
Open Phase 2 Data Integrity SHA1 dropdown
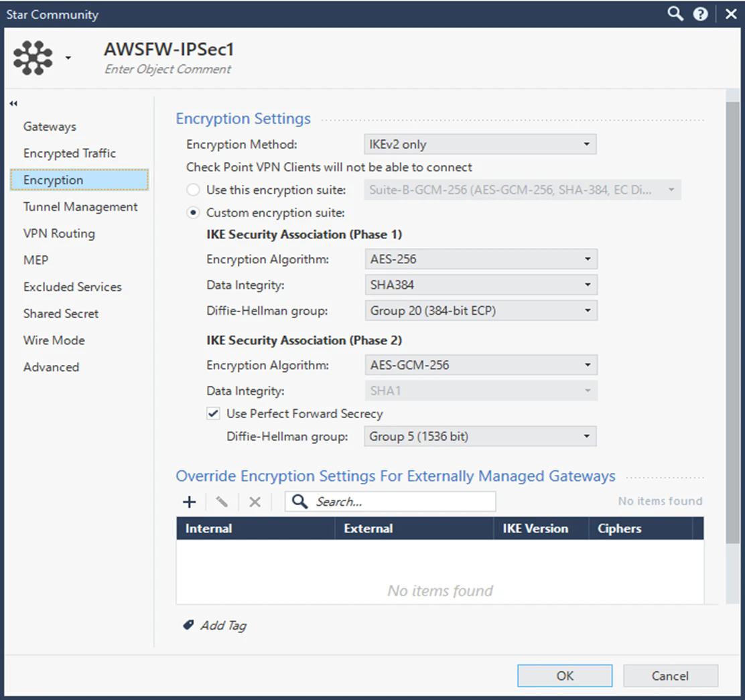[x=481, y=391]
